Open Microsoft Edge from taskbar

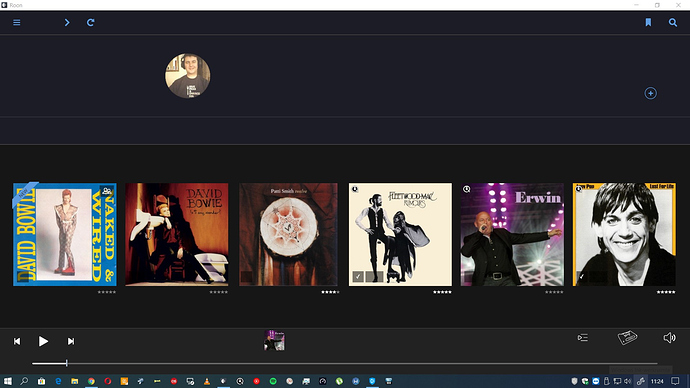click(58, 381)
